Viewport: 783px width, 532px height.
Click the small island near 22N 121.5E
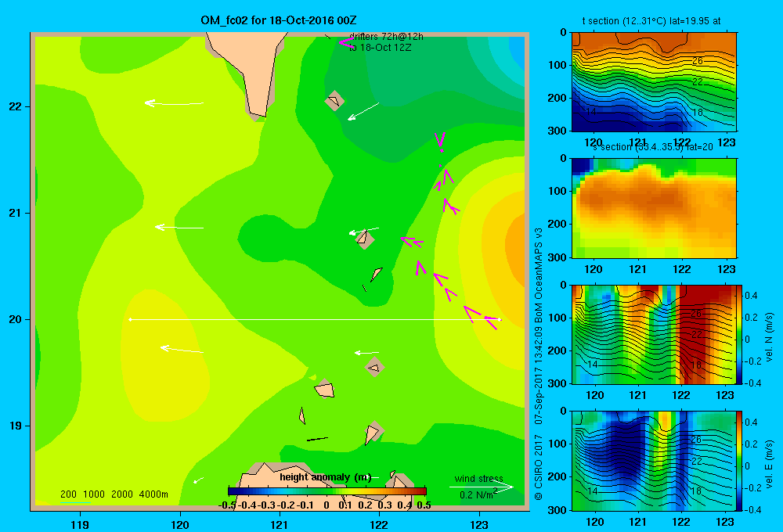point(334,101)
